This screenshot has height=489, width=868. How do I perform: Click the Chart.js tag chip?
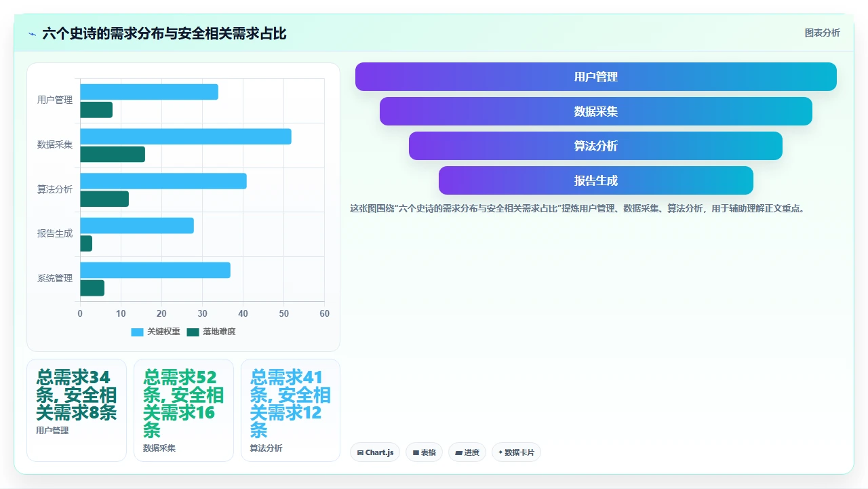(x=375, y=452)
